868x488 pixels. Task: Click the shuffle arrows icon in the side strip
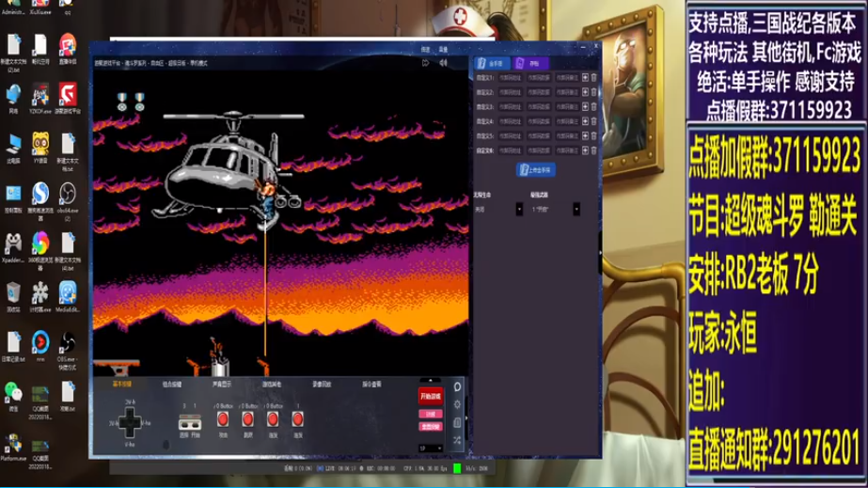(457, 440)
